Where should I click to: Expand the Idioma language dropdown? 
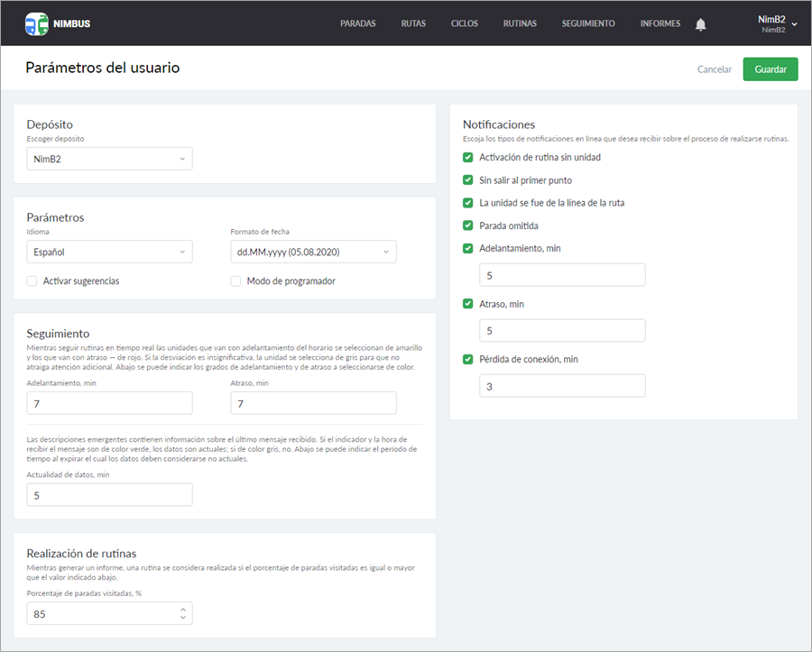pyautogui.click(x=109, y=253)
